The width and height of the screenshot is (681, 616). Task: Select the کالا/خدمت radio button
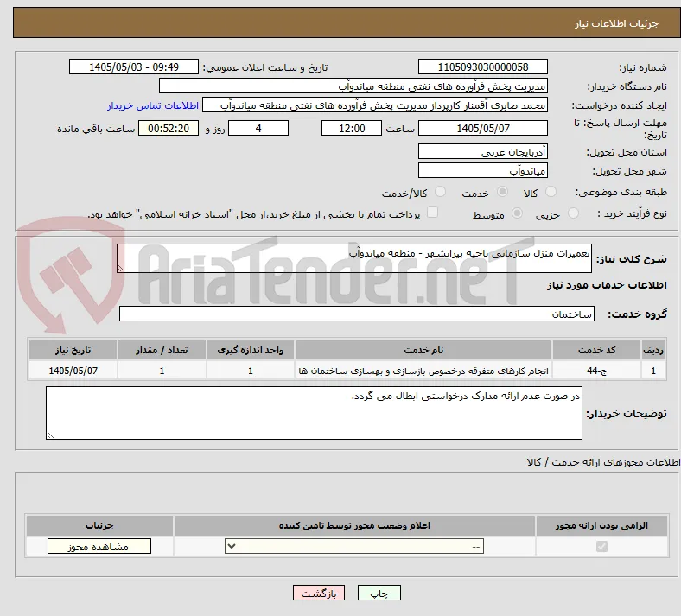[x=440, y=192]
